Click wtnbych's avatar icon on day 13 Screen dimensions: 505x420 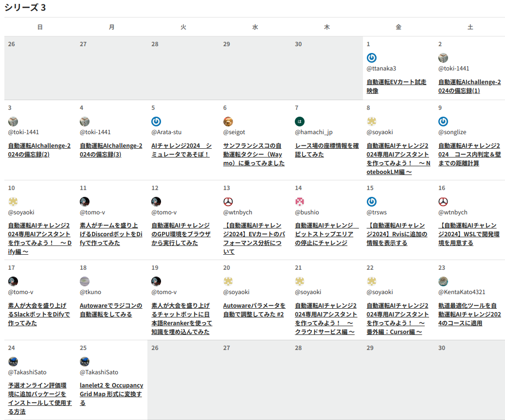228,202
